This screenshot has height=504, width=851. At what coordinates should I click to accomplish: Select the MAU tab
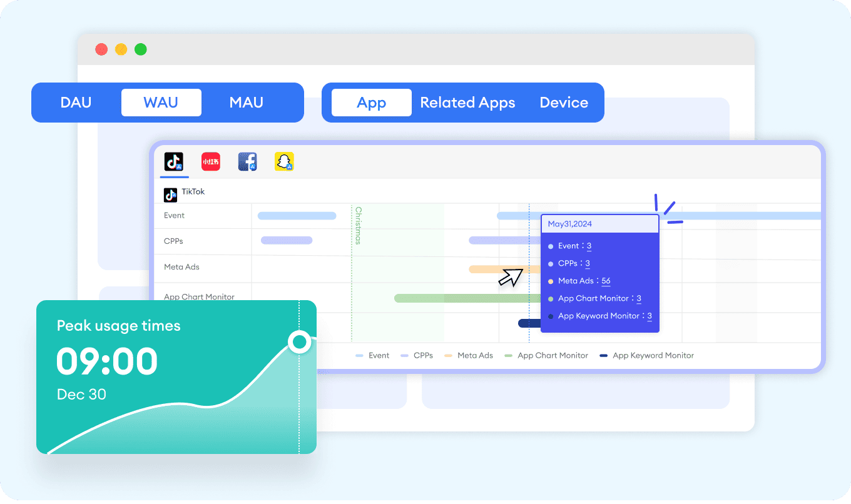246,103
